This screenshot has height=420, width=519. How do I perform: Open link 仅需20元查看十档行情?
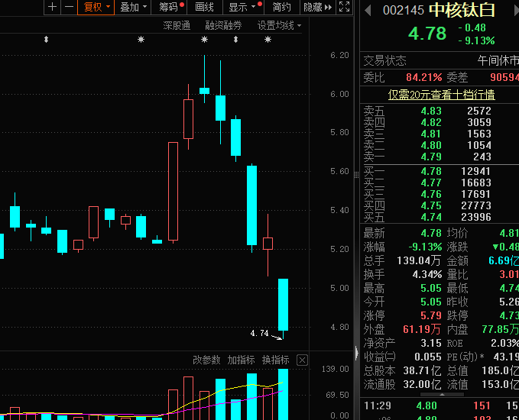441,95
